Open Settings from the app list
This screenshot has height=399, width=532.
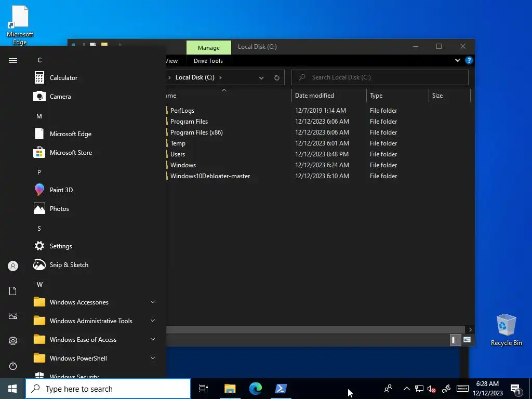61,246
